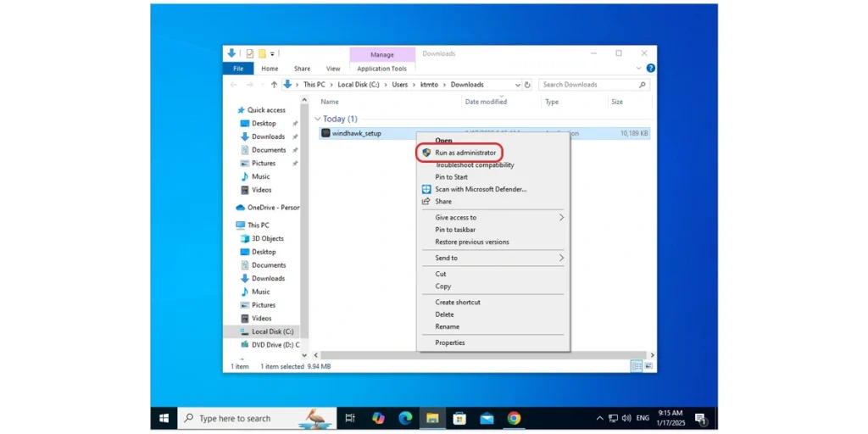This screenshot has width=868, height=434.
Task: Click the Up arrow navigation icon
Action: pos(274,85)
